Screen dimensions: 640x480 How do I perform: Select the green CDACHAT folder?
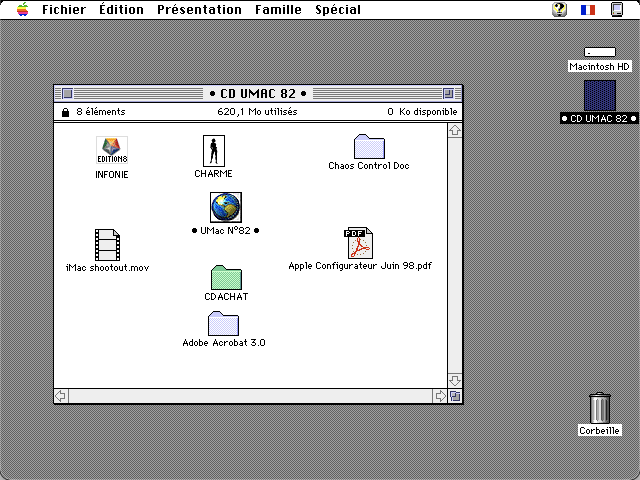226,278
